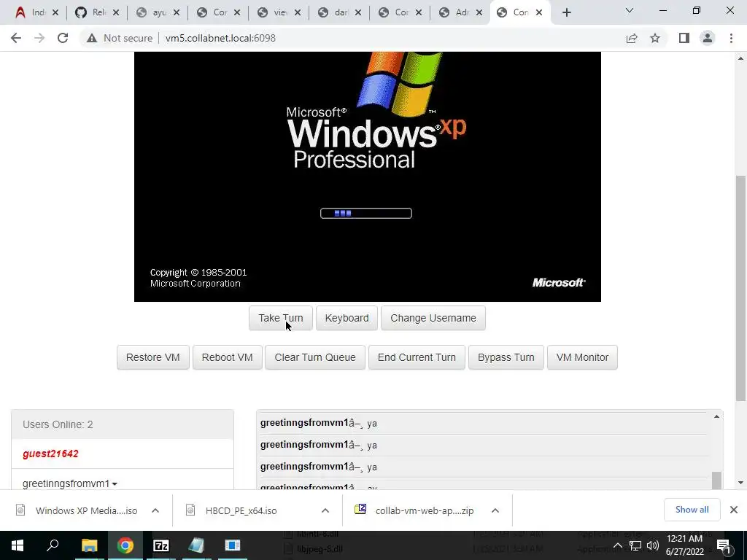The width and height of the screenshot is (747, 560).
Task: Expand options for collab-vm-web-ap zip
Action: [495, 510]
